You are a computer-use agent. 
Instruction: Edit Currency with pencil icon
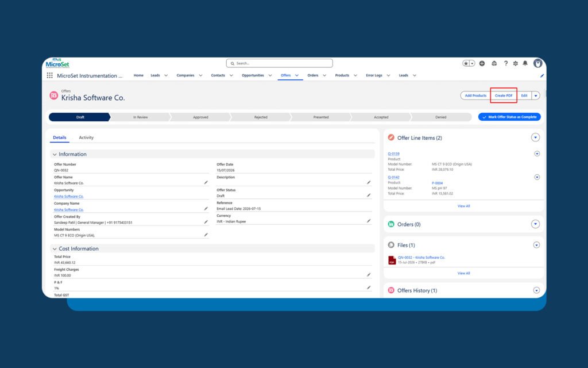[x=369, y=221]
